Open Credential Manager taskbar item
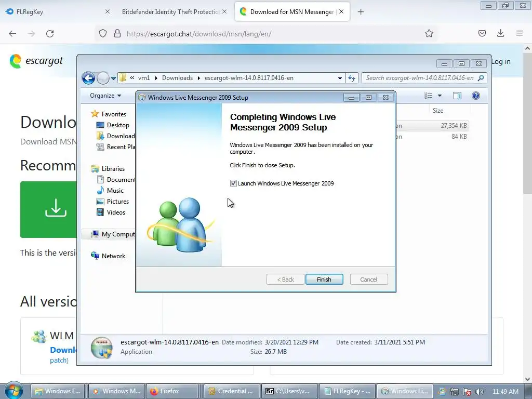 pyautogui.click(x=232, y=391)
